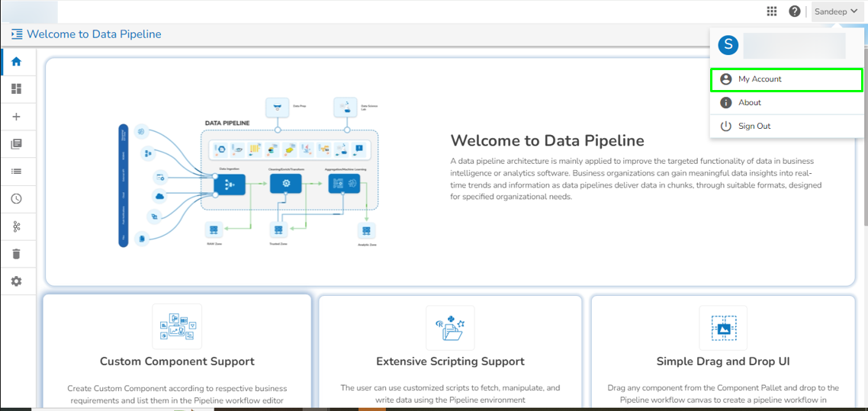Open the branching workflow sidebar icon

point(17,226)
